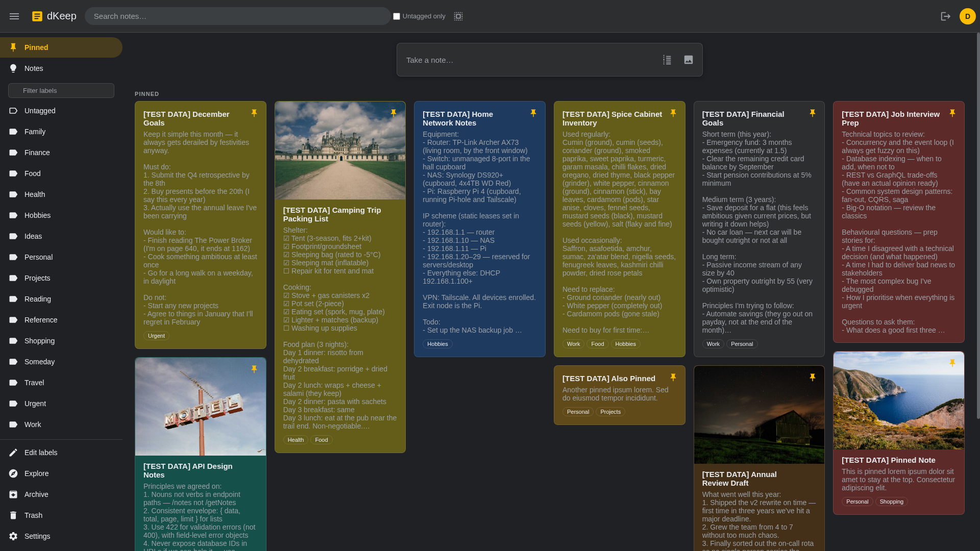Open Archive from the sidebar

tap(36, 494)
